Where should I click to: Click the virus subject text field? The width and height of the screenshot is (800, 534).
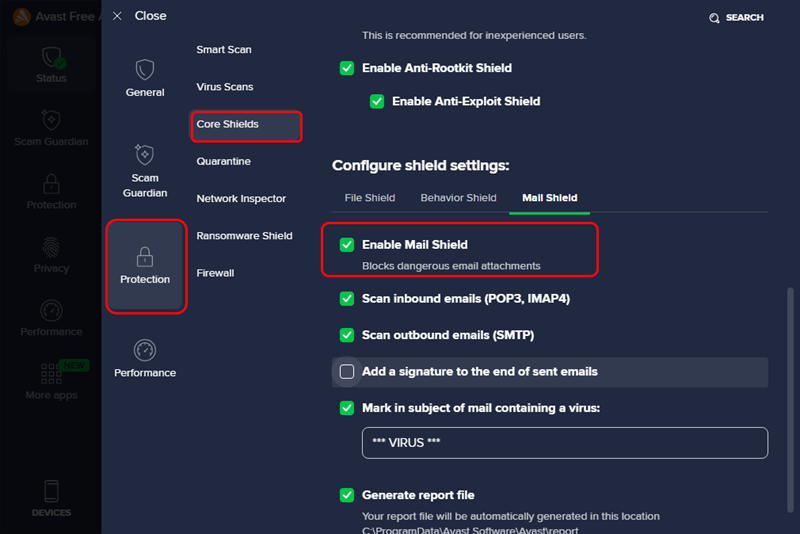point(565,443)
